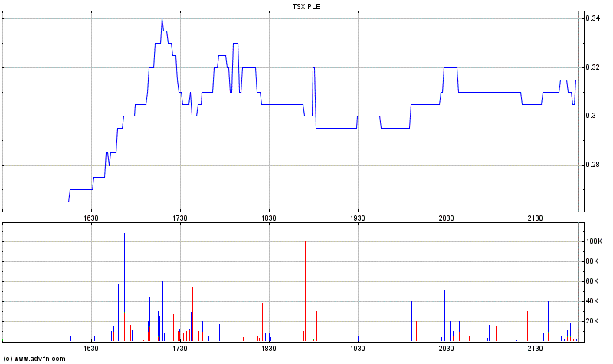Click the 0.28 price axis label
613x364 pixels.
coord(592,165)
